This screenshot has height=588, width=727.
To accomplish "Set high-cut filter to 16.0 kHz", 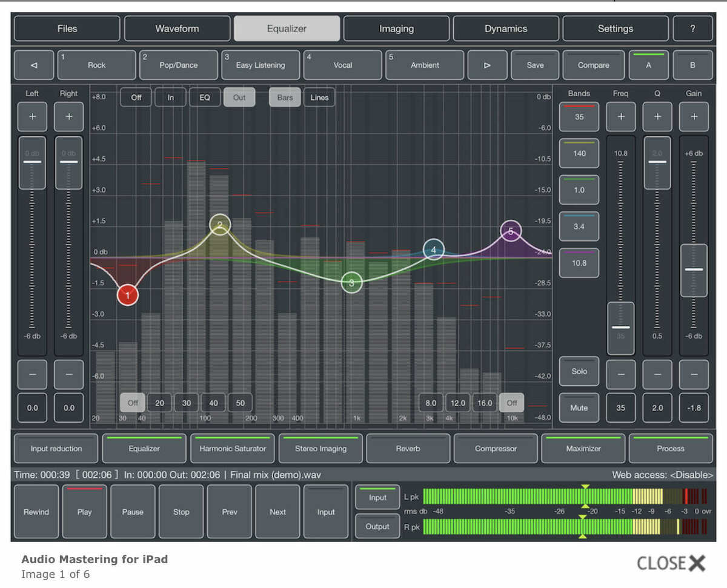I will tap(485, 403).
